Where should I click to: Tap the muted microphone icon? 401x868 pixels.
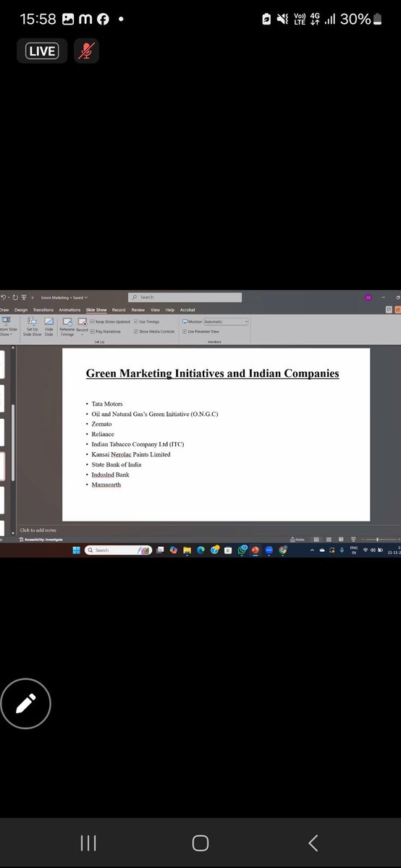[86, 51]
